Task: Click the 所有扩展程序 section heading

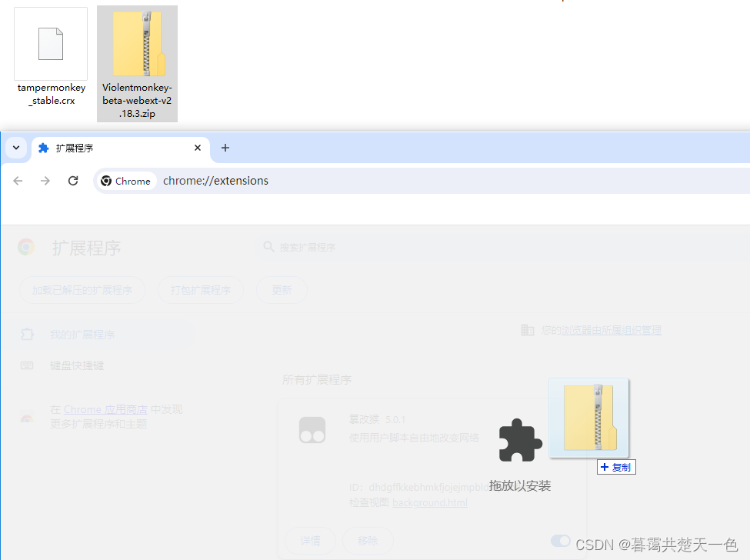Action: coord(317,380)
